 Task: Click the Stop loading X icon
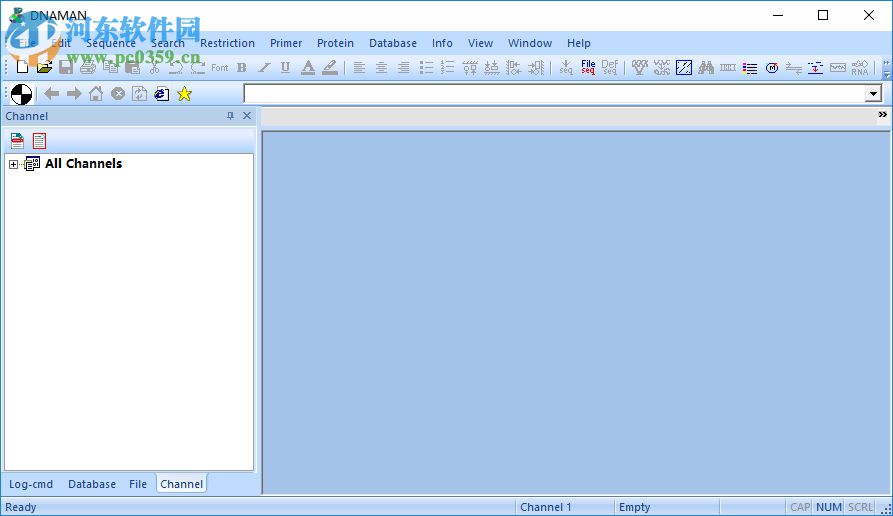(118, 93)
